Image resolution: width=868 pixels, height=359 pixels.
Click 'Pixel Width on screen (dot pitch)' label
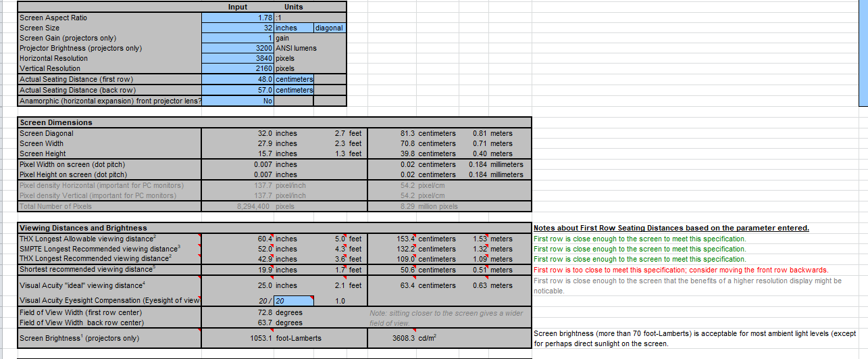click(x=72, y=164)
